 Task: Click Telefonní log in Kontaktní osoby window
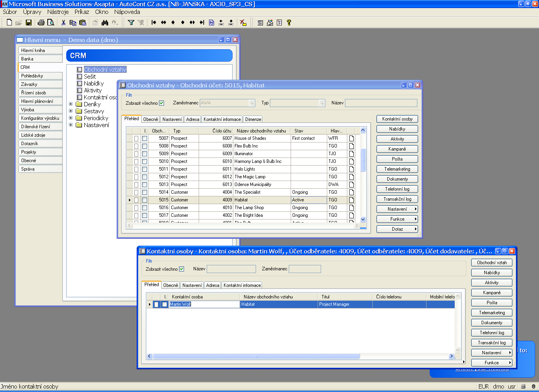492,333
